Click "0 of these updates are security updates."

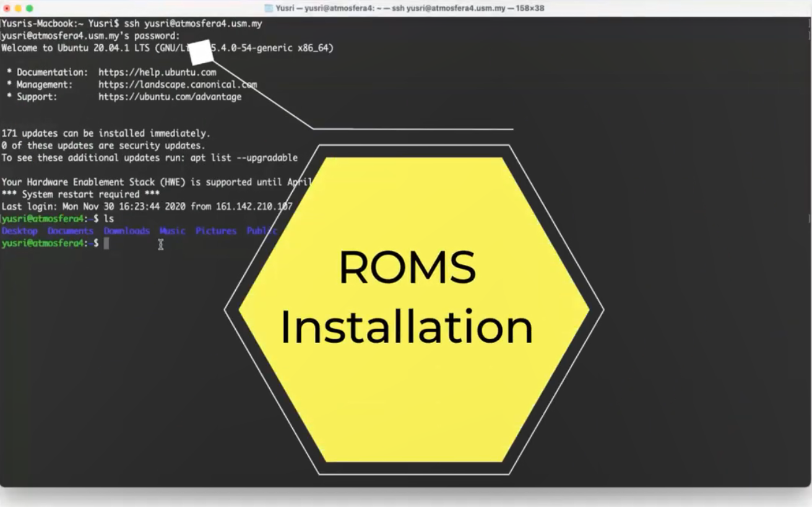103,146
